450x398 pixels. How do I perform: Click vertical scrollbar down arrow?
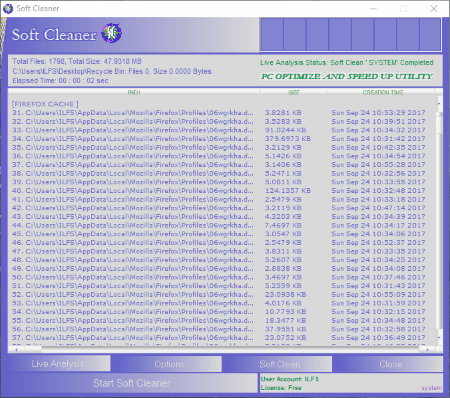coord(439,337)
